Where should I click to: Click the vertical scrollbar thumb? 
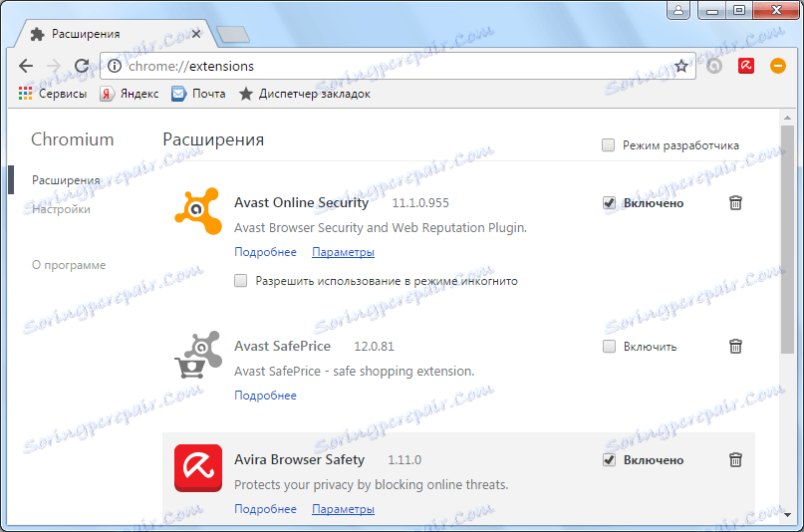[x=787, y=239]
